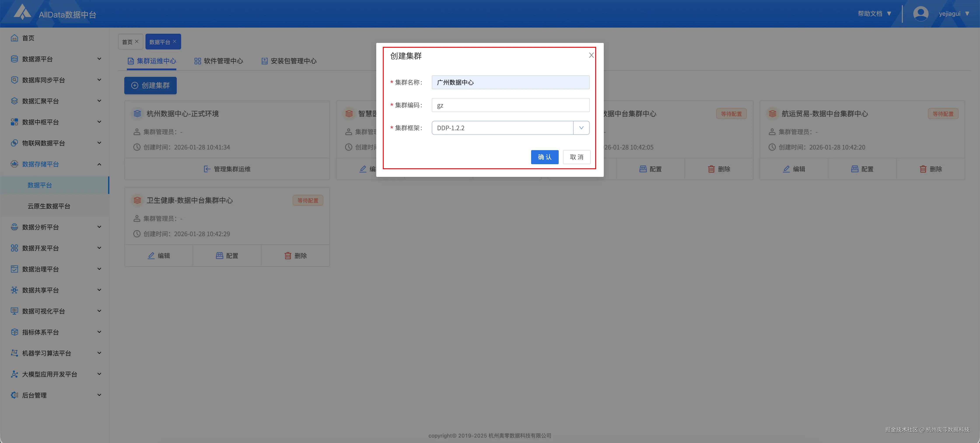Image resolution: width=980 pixels, height=443 pixels.
Task: Select 云原生数据平台 in the sidebar
Action: (x=49, y=206)
